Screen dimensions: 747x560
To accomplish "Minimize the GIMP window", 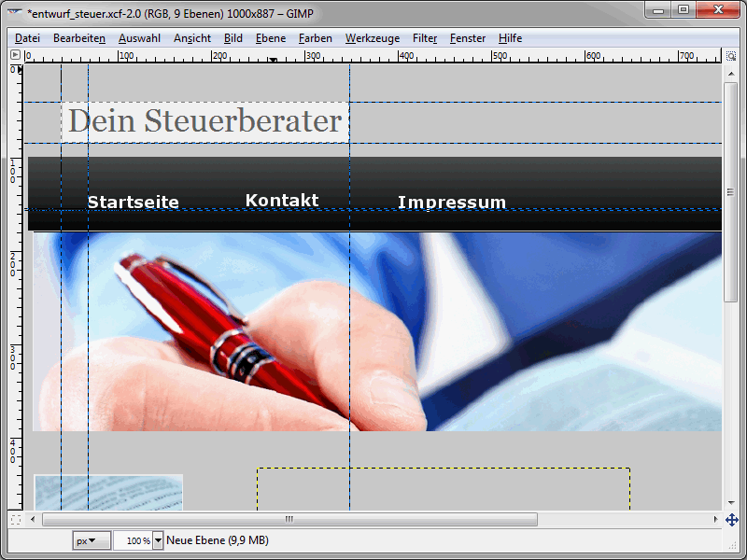I will coord(658,9).
